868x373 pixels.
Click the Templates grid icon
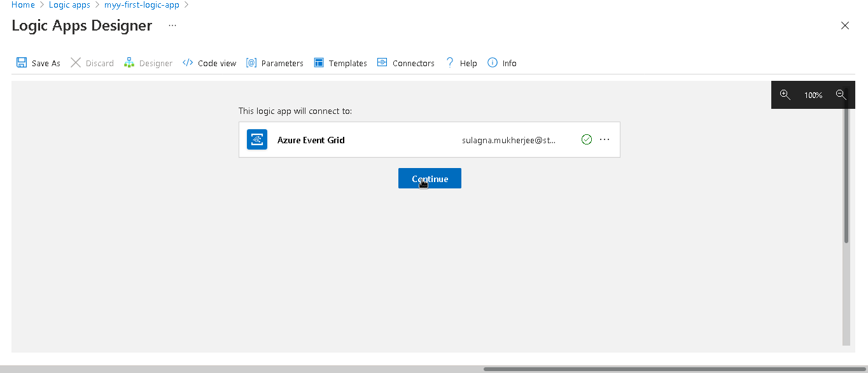click(319, 62)
